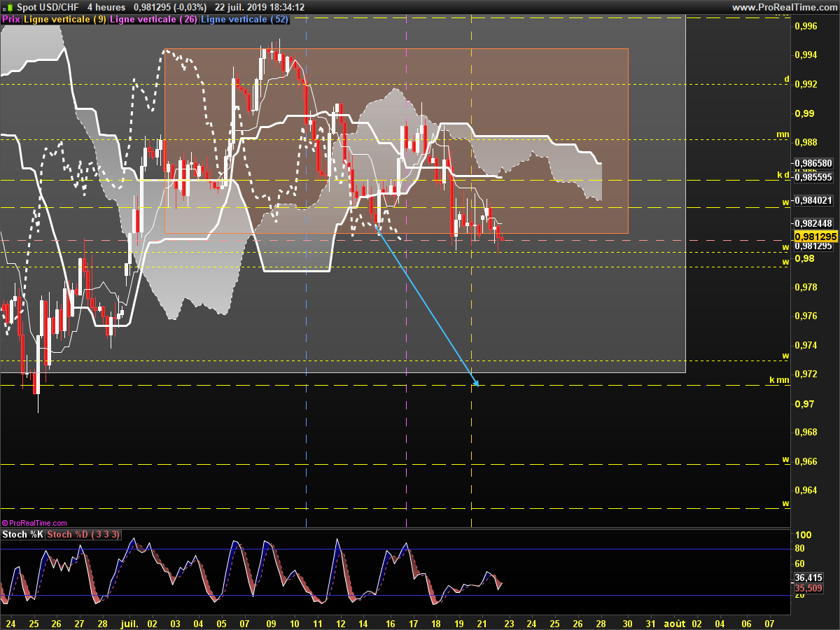
Task: Click the 0,966 price axis label
Action: (x=806, y=461)
